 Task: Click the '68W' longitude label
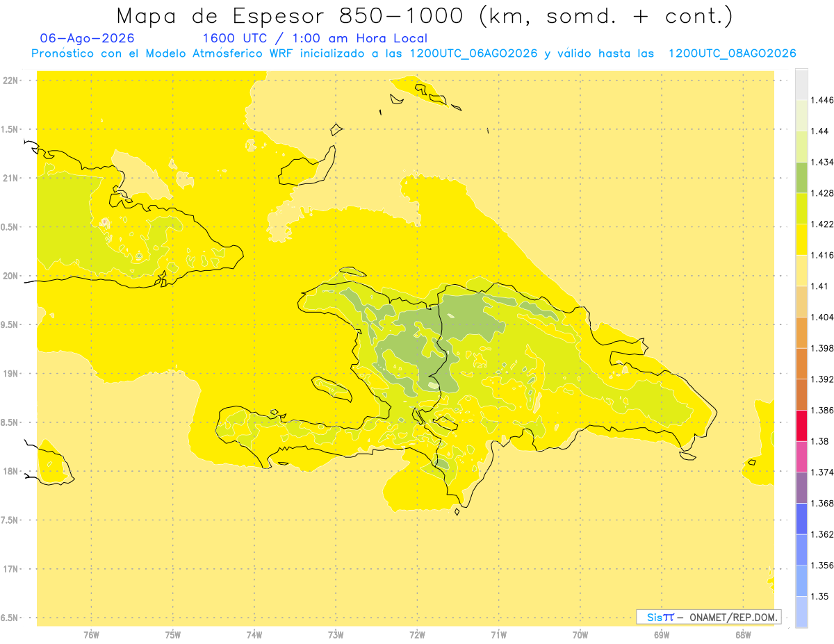coord(743,634)
